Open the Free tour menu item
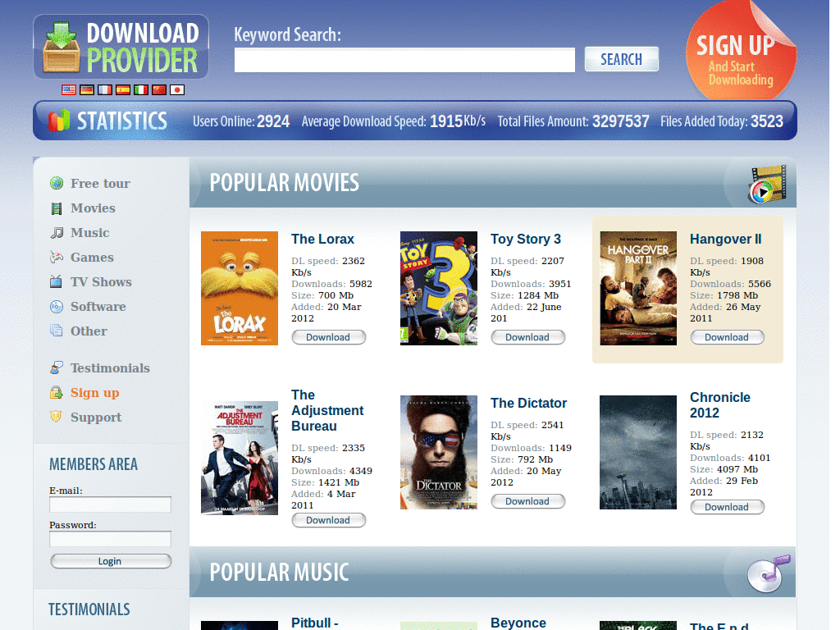Image resolution: width=840 pixels, height=630 pixels. 100,183
